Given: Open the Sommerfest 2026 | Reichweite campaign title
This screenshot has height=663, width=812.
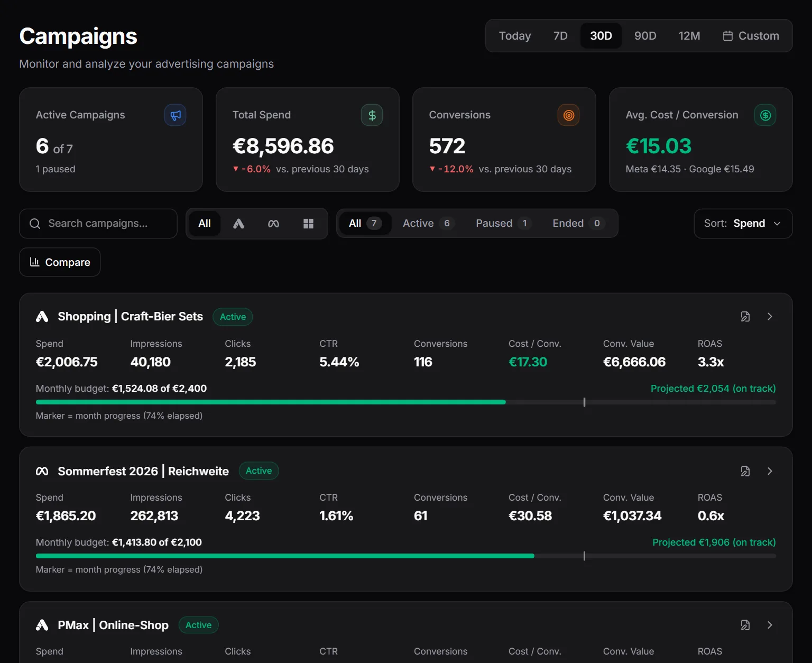Looking at the screenshot, I should coord(143,471).
